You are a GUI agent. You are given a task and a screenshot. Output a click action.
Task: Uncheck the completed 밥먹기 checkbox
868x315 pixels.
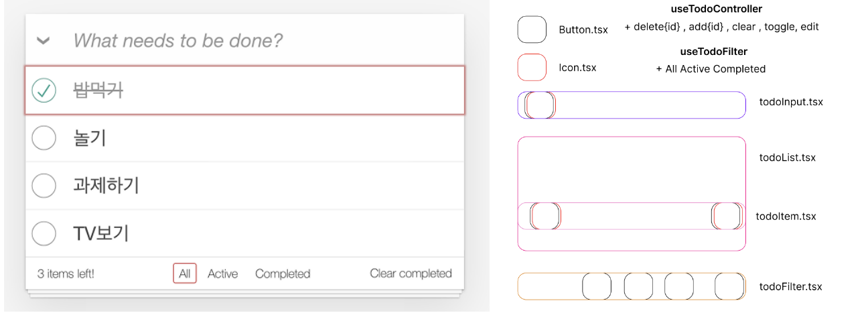(x=44, y=90)
